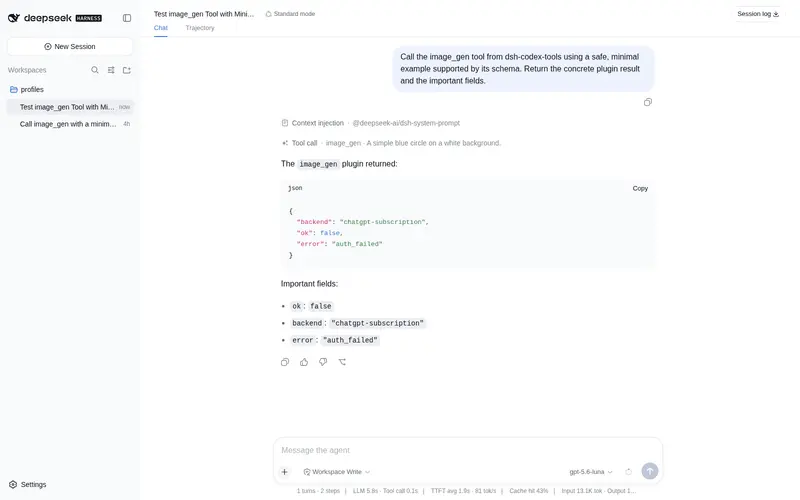The height and width of the screenshot is (500, 800).
Task: Open the gpt-5.6-luna model dropdown
Action: tap(591, 472)
